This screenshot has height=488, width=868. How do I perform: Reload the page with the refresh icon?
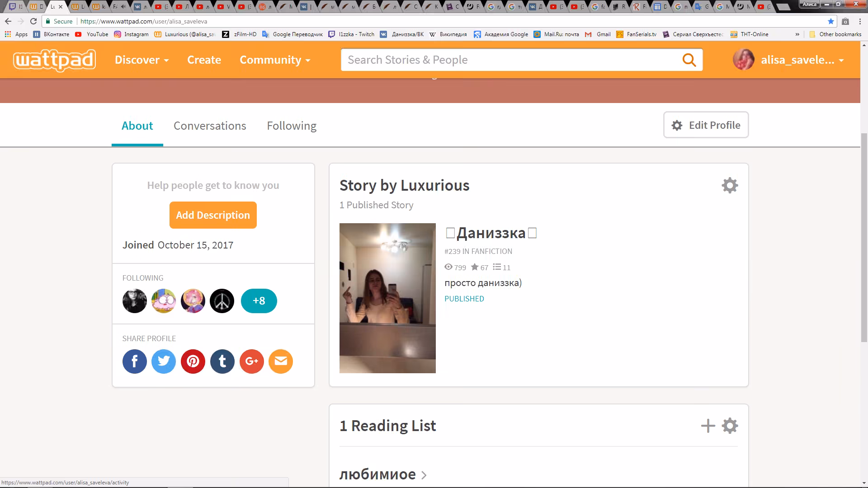[33, 21]
